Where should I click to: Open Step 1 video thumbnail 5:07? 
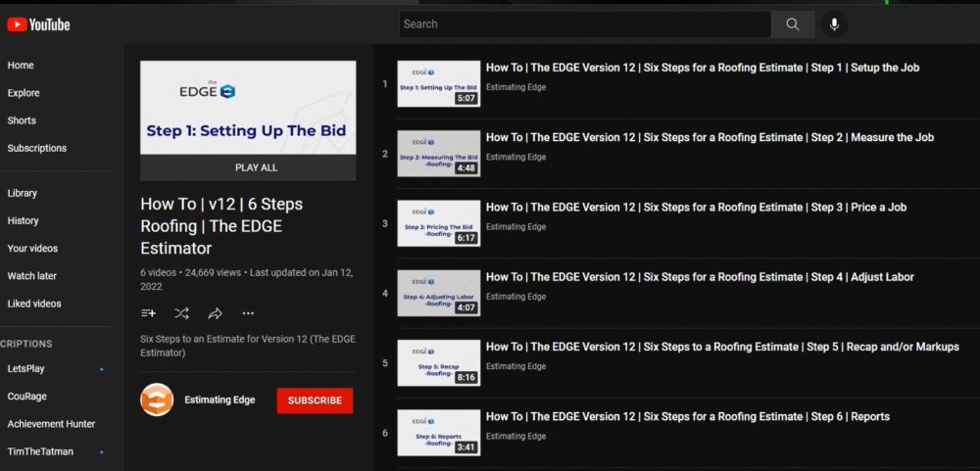[x=439, y=83]
